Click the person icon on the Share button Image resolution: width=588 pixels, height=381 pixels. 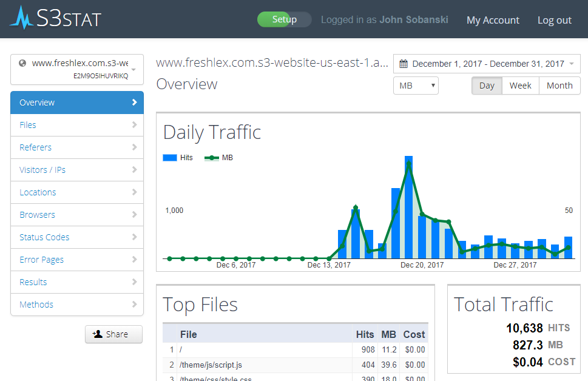(98, 334)
